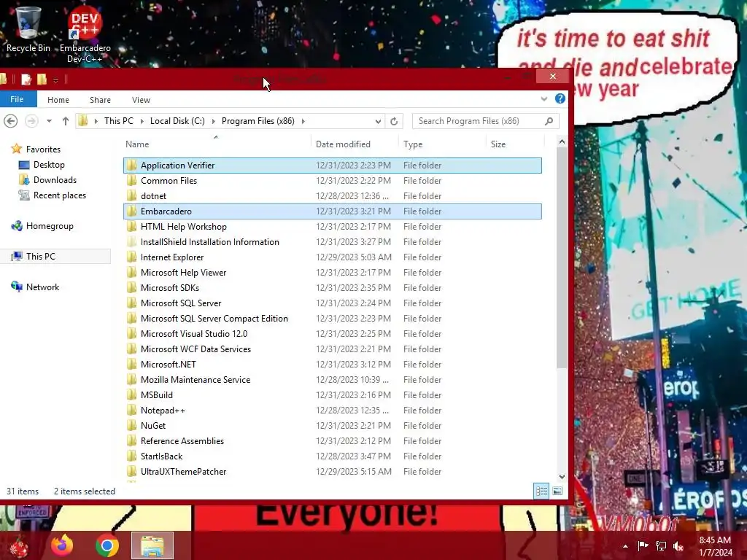747x560 pixels.
Task: Expand arrow after This PC breadcrumb
Action: (x=142, y=121)
